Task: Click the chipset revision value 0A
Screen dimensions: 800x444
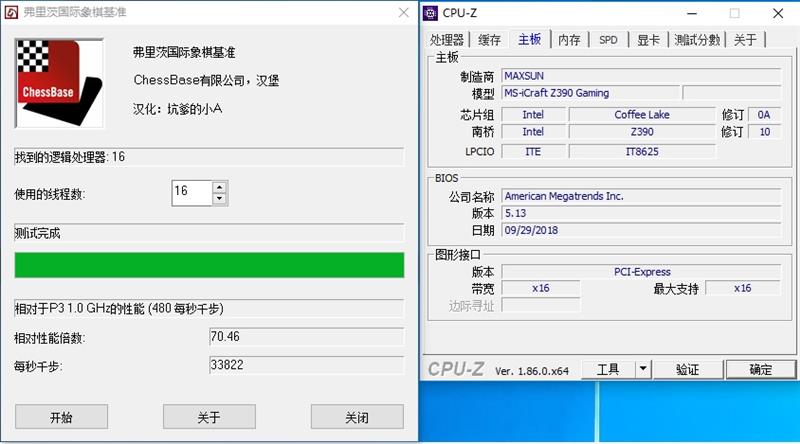Action: point(764,115)
